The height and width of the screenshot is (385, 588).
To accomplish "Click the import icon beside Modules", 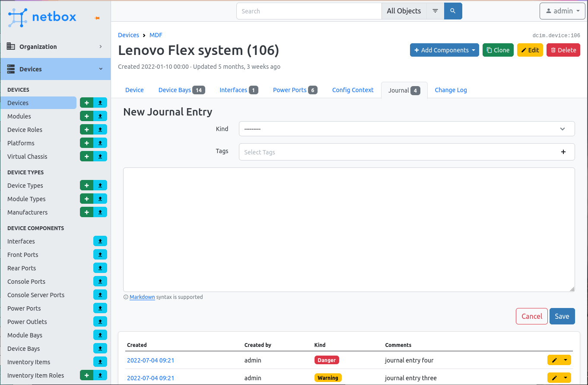I will click(x=100, y=116).
